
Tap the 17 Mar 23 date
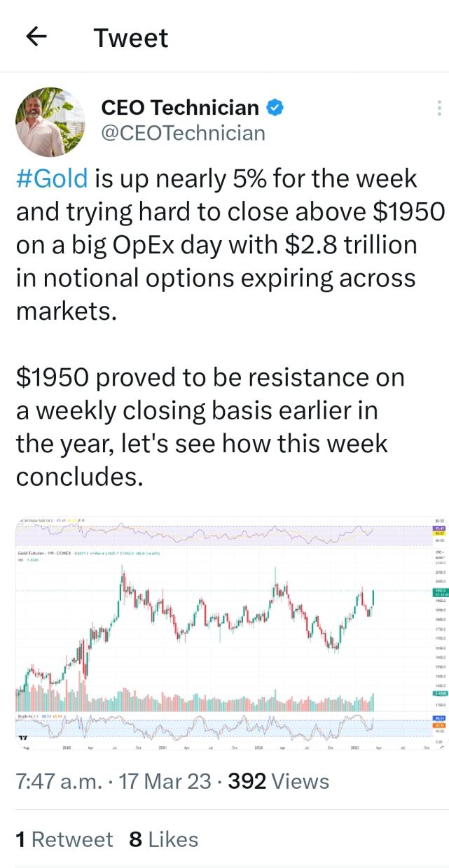pos(165,781)
